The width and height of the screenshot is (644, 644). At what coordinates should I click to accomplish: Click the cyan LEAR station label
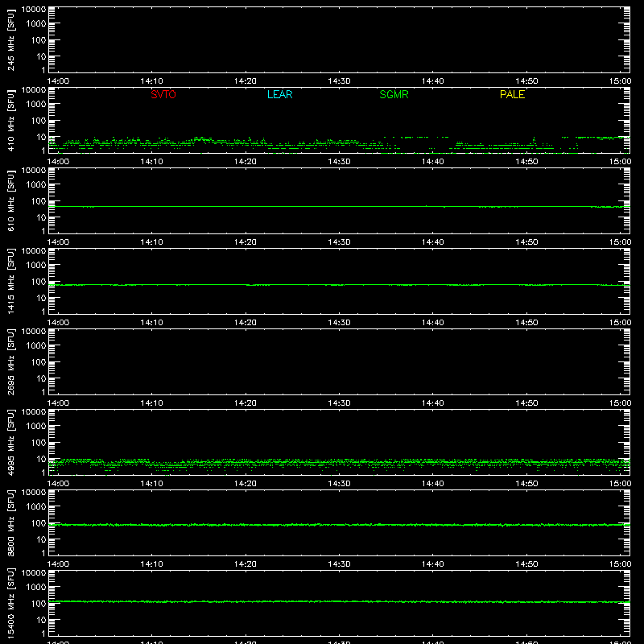pos(279,94)
